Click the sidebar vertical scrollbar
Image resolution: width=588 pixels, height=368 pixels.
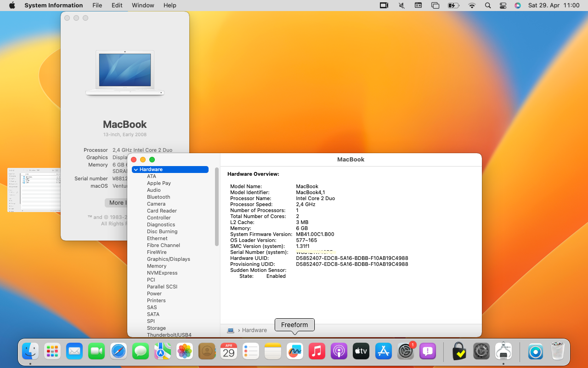[217, 207]
